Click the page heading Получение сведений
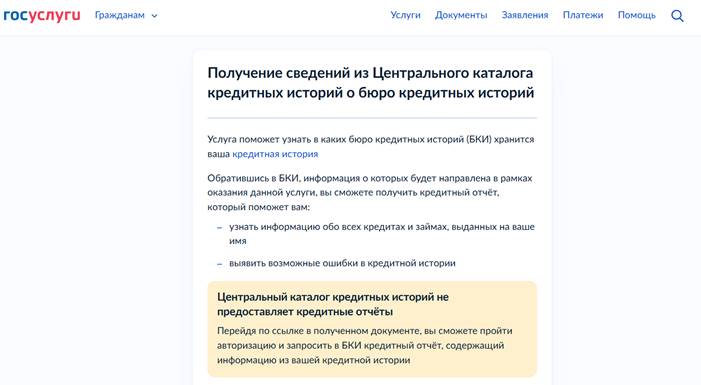This screenshot has width=701, height=385. coord(371,83)
